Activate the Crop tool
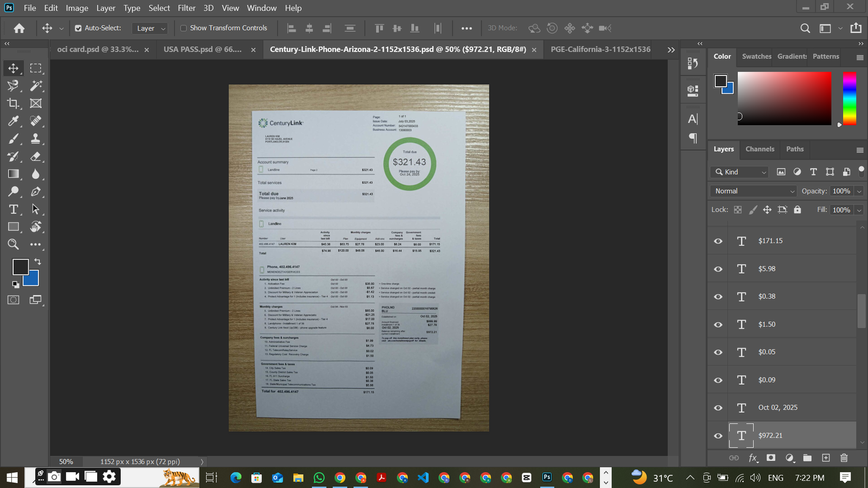 pyautogui.click(x=14, y=104)
